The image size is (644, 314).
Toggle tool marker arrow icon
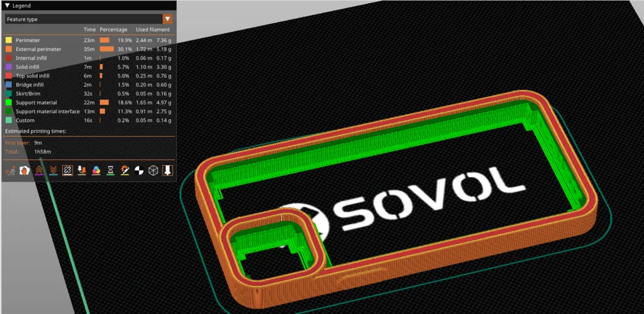click(x=167, y=171)
